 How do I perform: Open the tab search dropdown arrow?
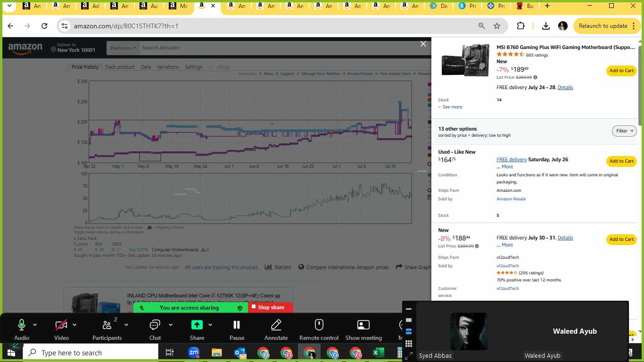(9, 6)
